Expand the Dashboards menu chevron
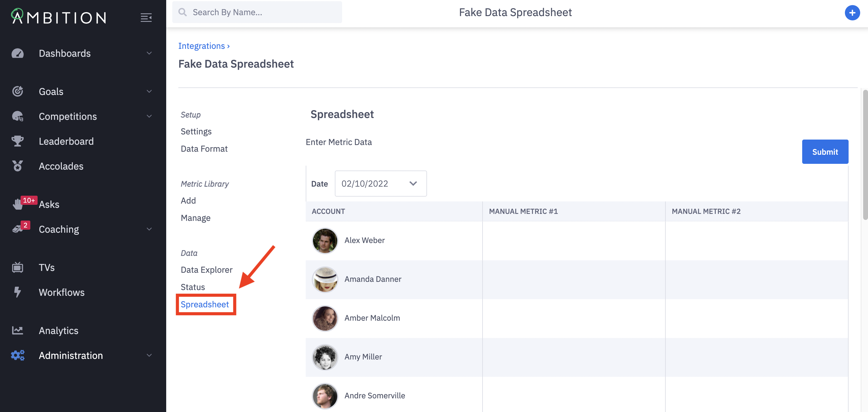Screen dimensions: 868x412 [149, 53]
